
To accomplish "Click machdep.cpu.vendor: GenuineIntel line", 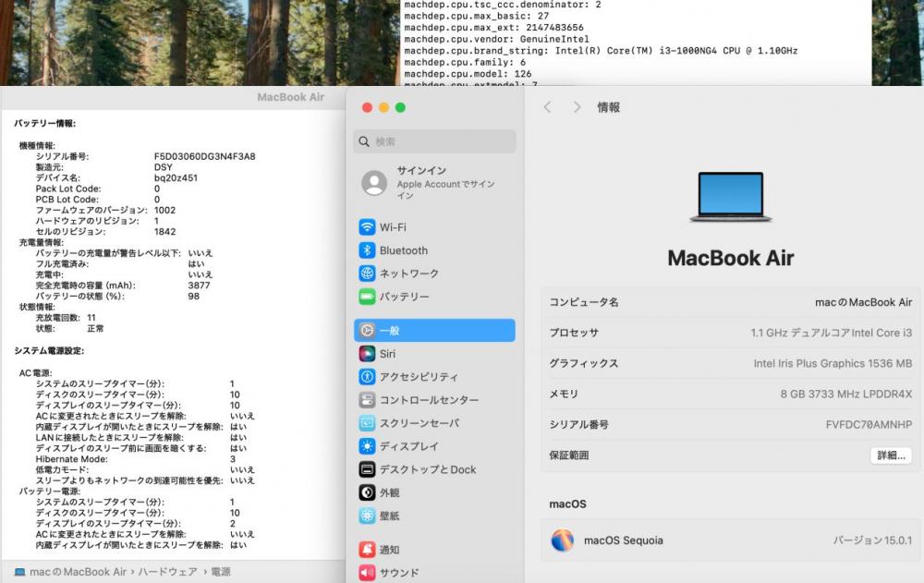I will click(496, 39).
